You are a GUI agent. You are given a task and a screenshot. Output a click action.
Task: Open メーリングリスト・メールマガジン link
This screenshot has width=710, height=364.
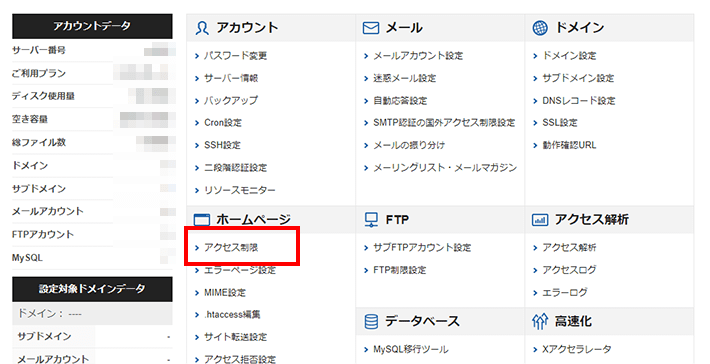[x=445, y=168]
